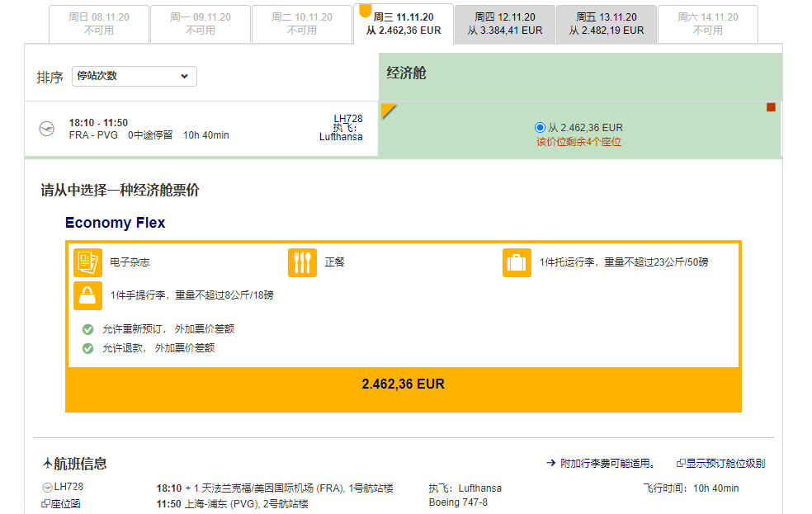The height and width of the screenshot is (514, 812).
Task: Click the Economy Flex heading
Action: click(115, 223)
